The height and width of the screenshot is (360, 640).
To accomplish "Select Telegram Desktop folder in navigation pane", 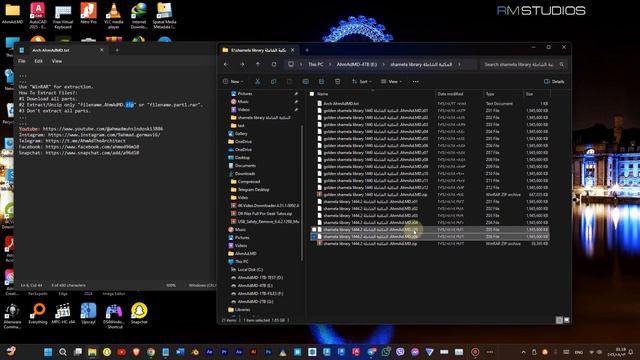I will click(253, 190).
